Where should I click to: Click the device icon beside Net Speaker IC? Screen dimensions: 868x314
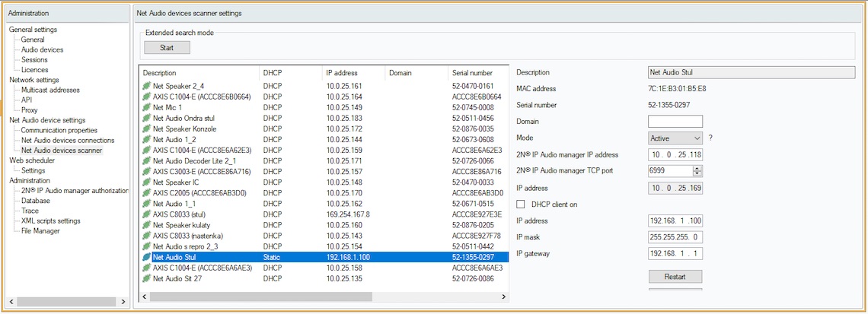click(147, 182)
